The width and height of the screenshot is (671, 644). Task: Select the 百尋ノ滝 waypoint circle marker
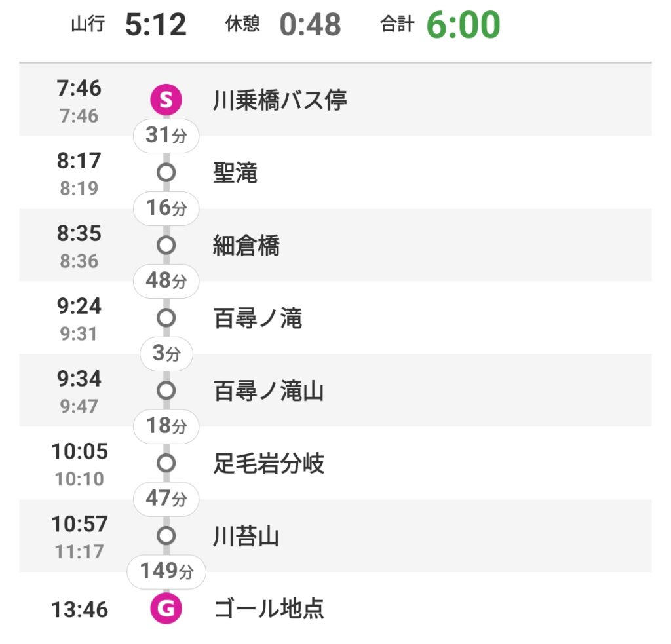166,318
